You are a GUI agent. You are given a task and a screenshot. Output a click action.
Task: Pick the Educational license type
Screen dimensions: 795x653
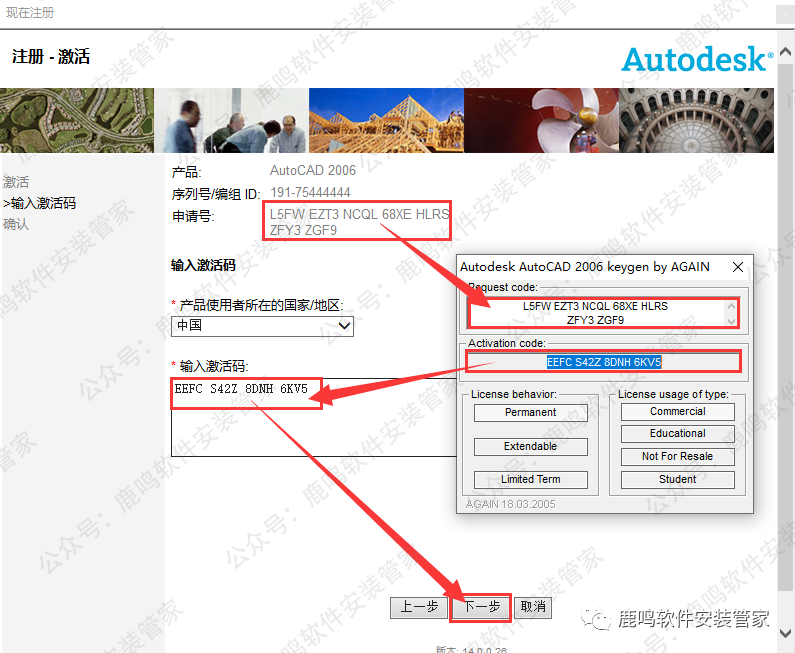pos(677,433)
